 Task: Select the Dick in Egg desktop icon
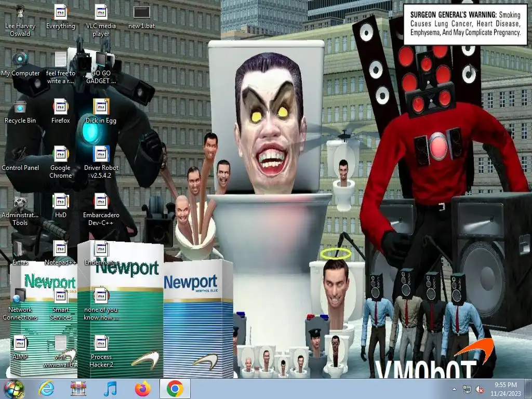click(x=101, y=112)
